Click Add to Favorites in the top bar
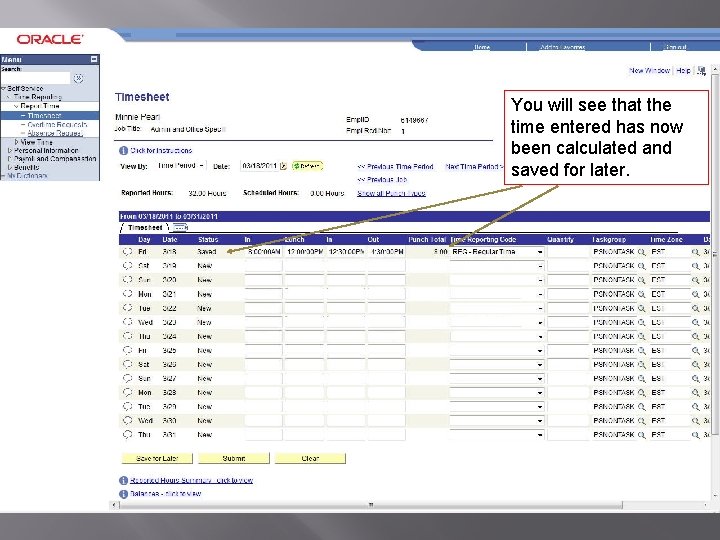 (x=562, y=47)
